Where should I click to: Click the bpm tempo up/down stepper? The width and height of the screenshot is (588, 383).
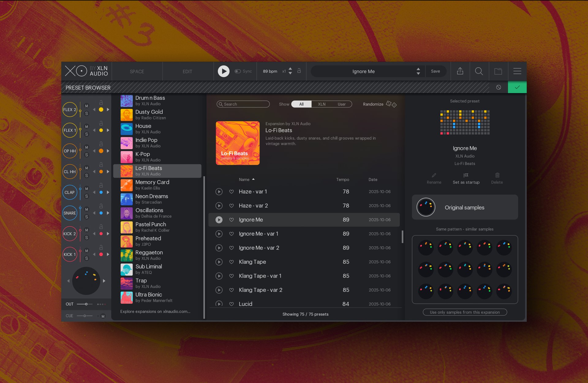(290, 71)
